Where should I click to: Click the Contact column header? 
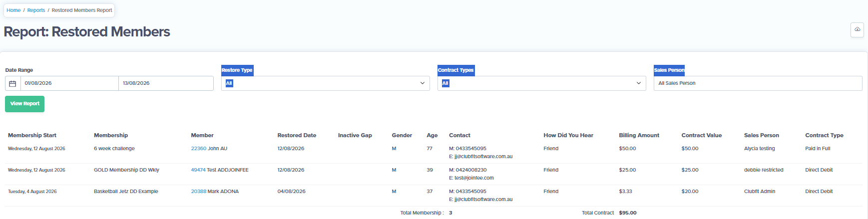(x=459, y=135)
